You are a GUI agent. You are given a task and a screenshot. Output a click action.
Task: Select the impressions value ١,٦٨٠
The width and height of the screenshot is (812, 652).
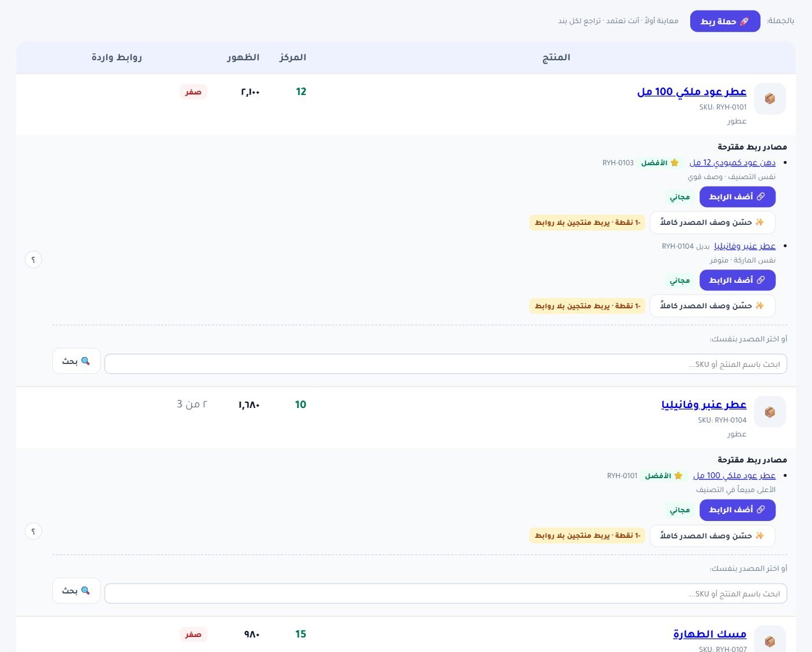[249, 405]
